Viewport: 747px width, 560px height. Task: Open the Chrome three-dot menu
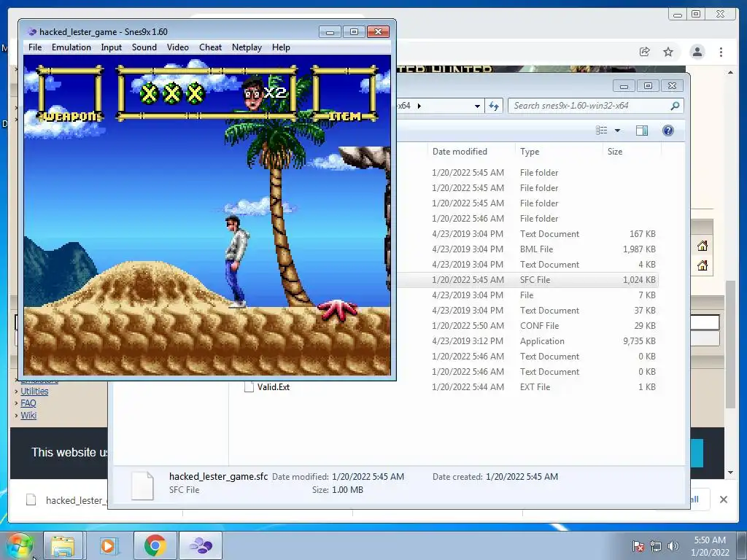[721, 52]
